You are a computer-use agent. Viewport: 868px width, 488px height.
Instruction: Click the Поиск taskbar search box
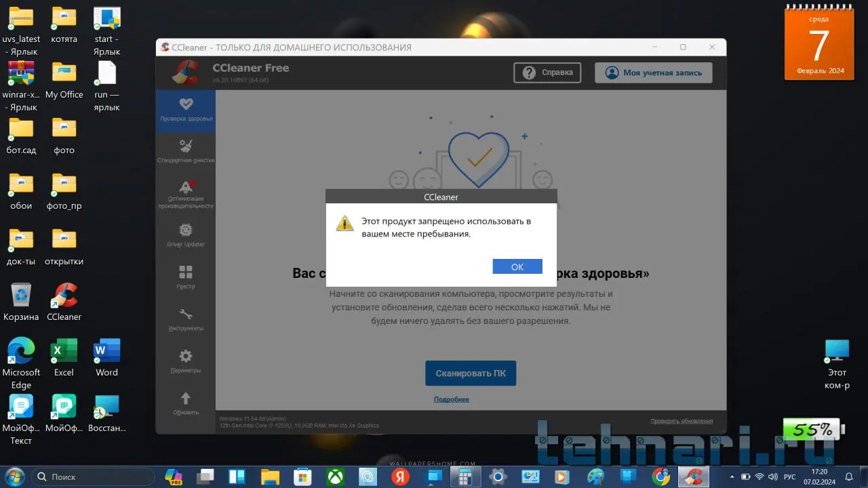click(x=93, y=476)
